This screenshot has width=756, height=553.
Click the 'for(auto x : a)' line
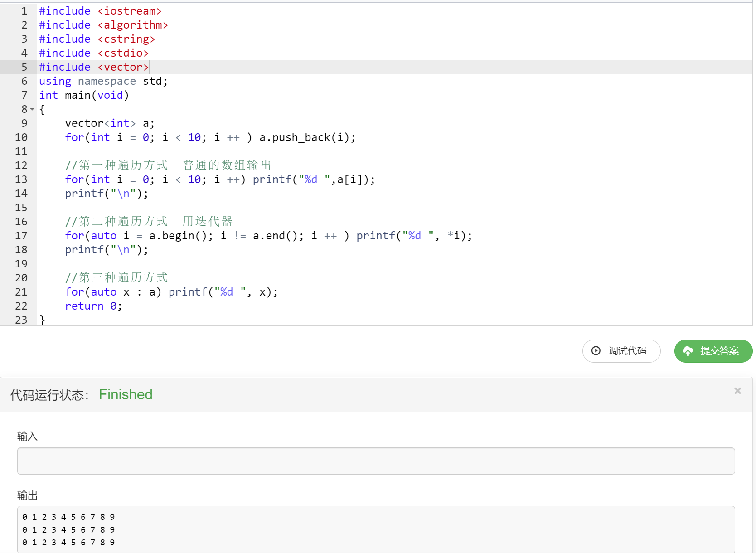[171, 292]
